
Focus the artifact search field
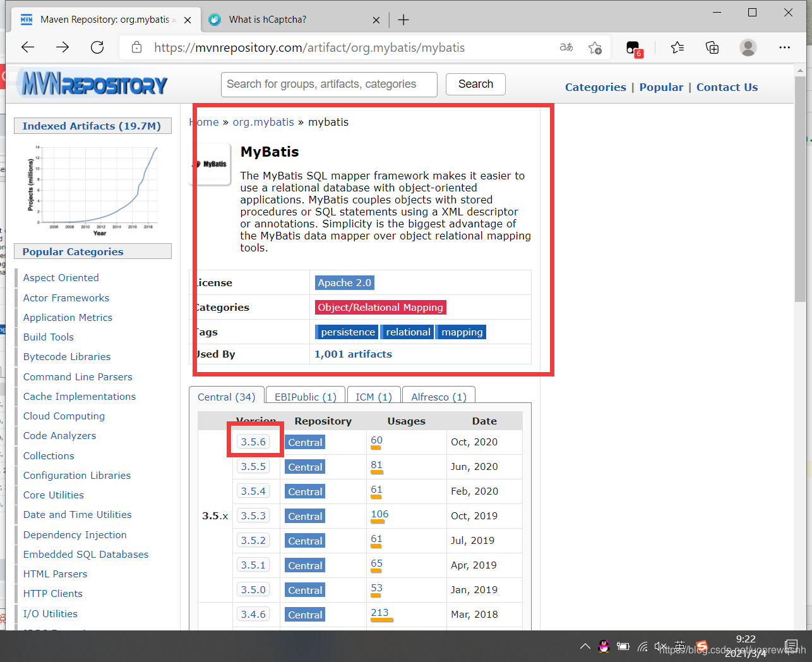point(329,84)
